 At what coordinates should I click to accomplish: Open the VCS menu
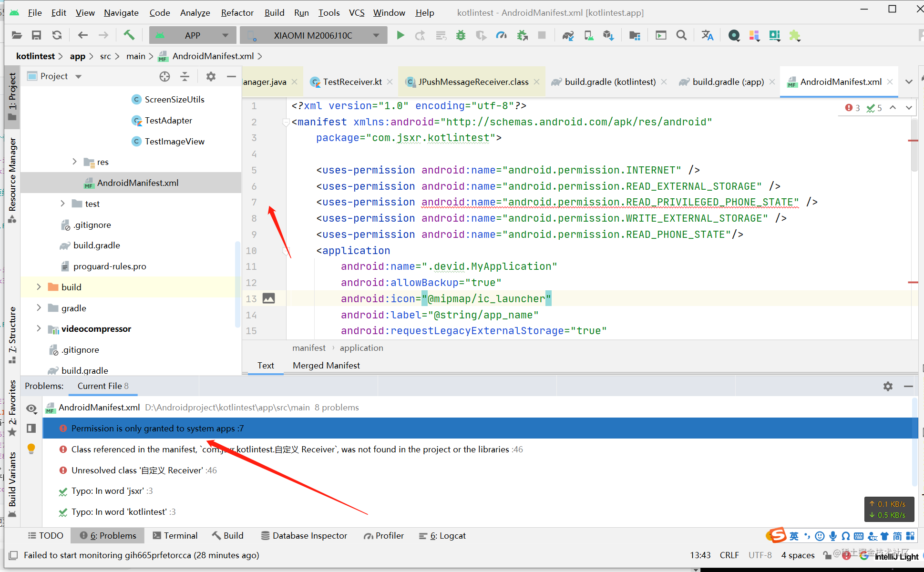pyautogui.click(x=357, y=13)
